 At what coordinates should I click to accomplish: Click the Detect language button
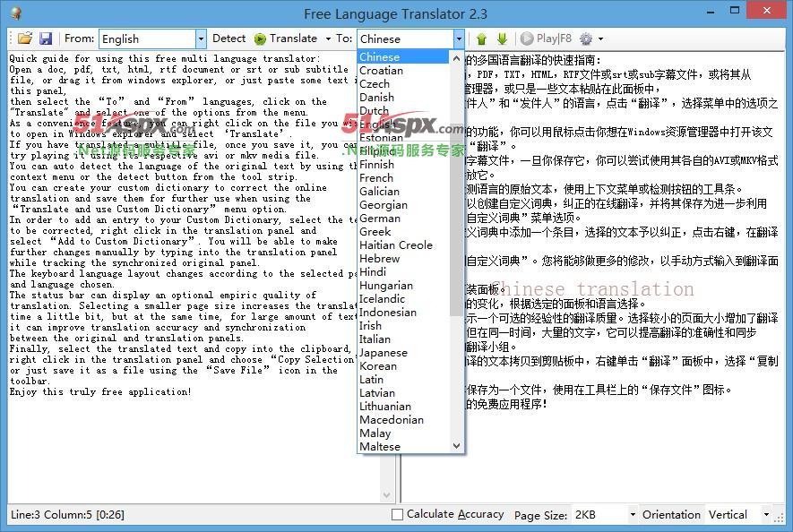(228, 39)
